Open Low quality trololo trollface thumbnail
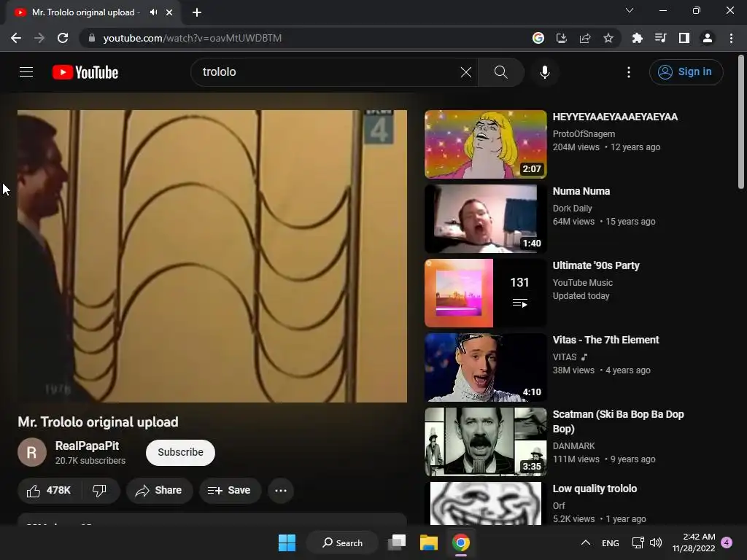The height and width of the screenshot is (560, 747). [485, 503]
